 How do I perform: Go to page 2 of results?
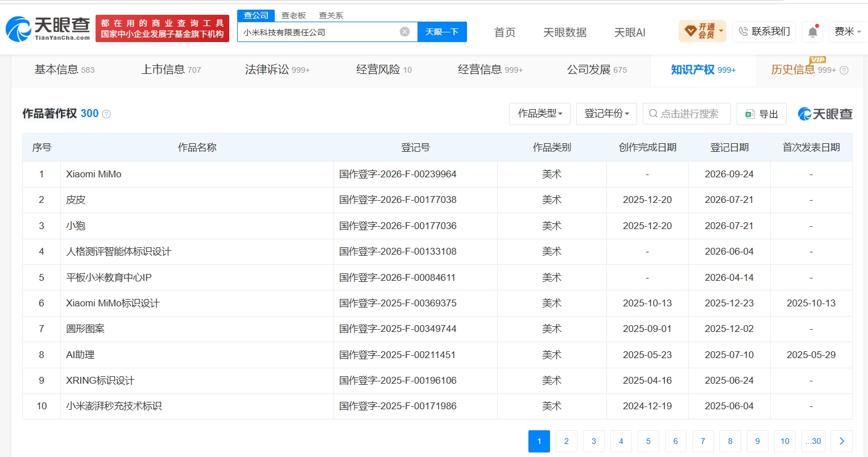(567, 441)
